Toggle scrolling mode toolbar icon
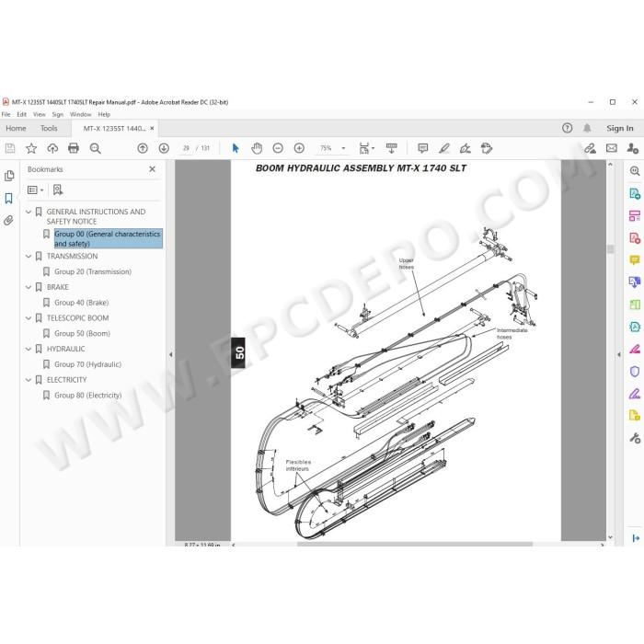The height and width of the screenshot is (644, 644). (391, 148)
